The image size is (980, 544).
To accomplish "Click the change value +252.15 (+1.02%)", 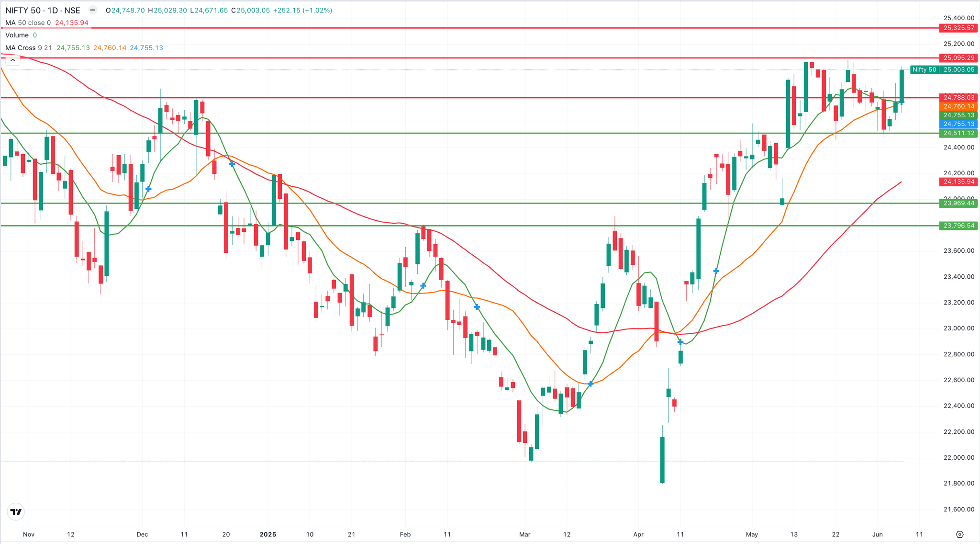I will tap(302, 10).
